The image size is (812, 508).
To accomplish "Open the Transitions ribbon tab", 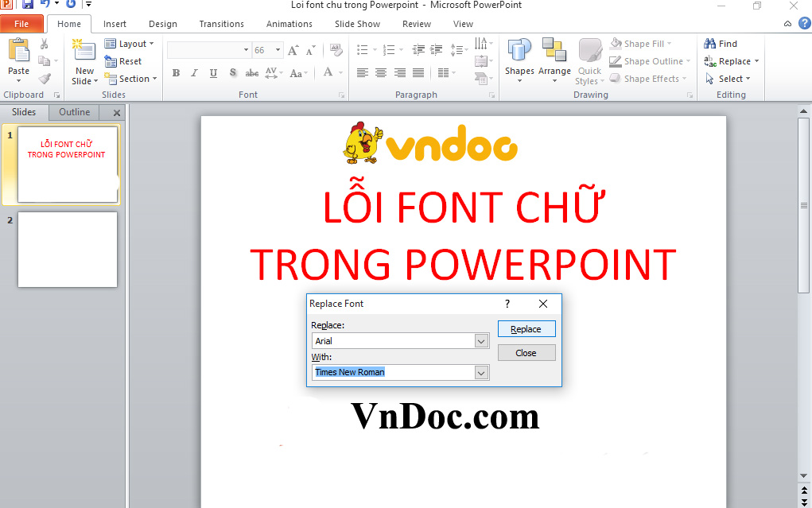I will click(x=221, y=24).
